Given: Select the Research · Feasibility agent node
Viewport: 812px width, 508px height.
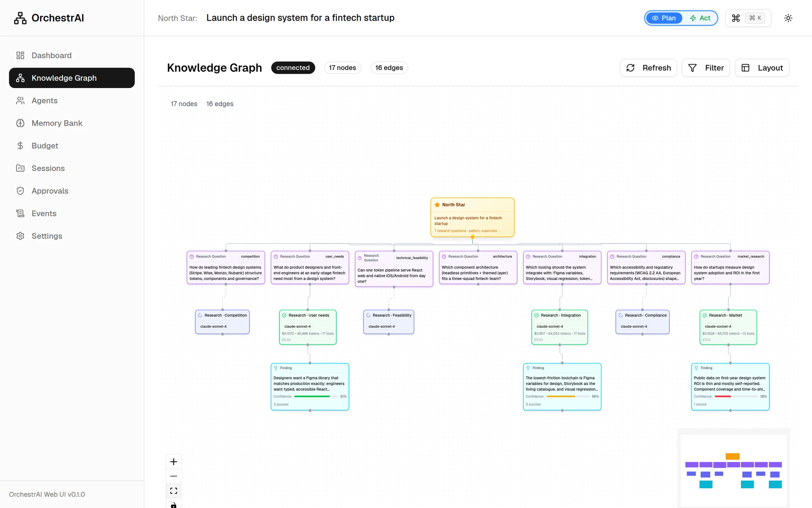Looking at the screenshot, I should [x=389, y=322].
